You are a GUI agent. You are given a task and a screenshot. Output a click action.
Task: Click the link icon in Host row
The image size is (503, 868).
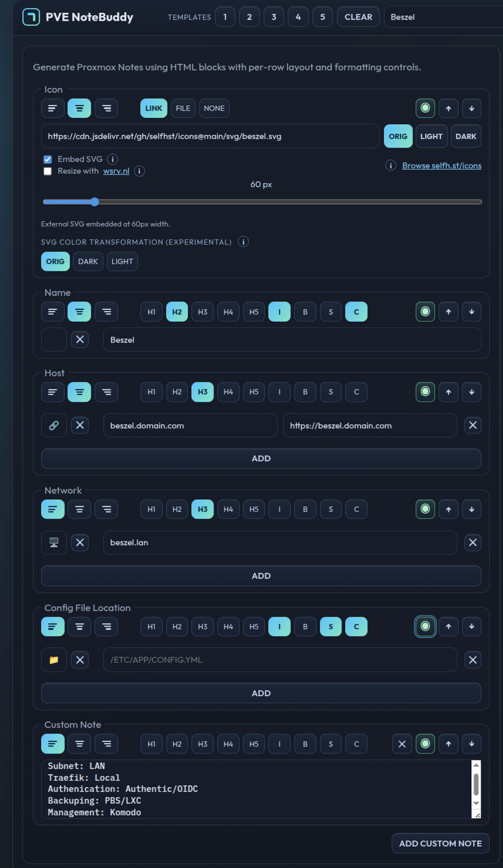54,426
